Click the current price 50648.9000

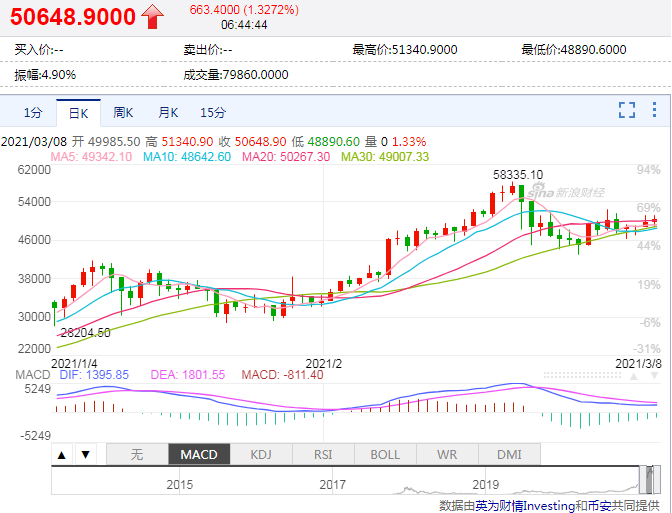click(73, 17)
